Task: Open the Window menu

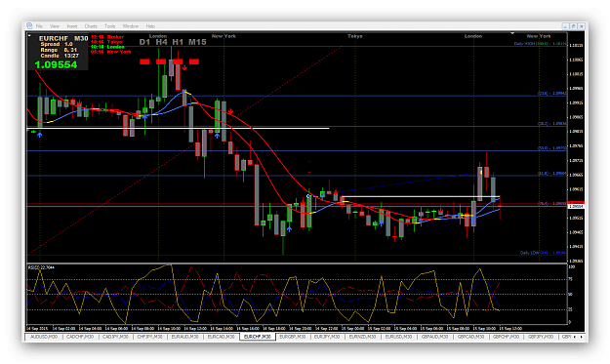Action: tap(131, 26)
